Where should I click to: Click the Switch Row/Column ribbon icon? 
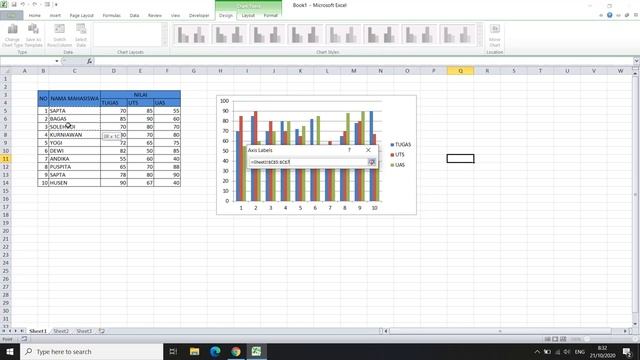(60, 35)
